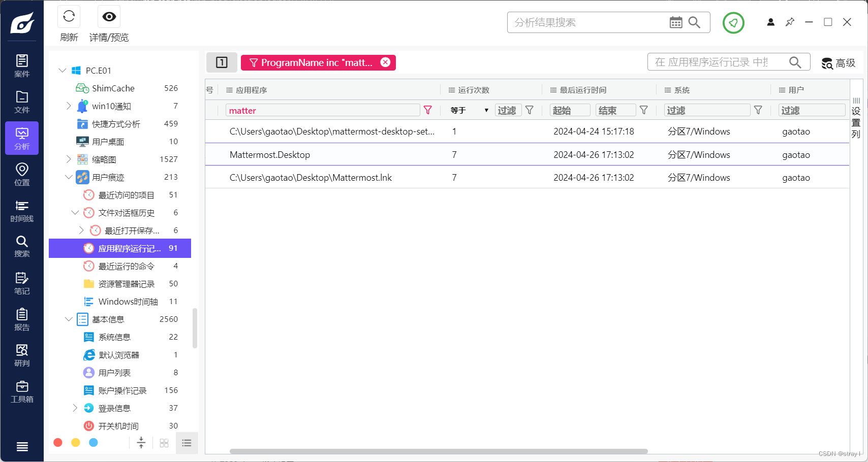Open the 文件 (files) sidebar section
Screen dimensions: 868x462
click(x=22, y=102)
